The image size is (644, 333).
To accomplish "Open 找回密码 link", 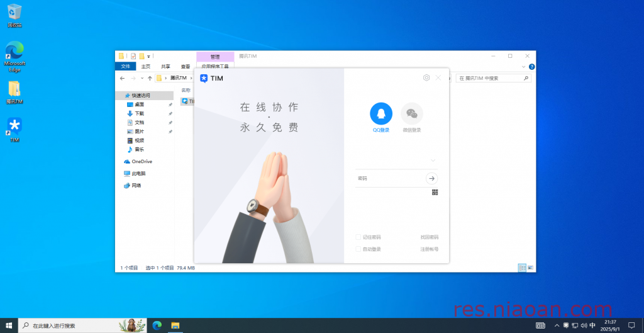I will (x=429, y=237).
